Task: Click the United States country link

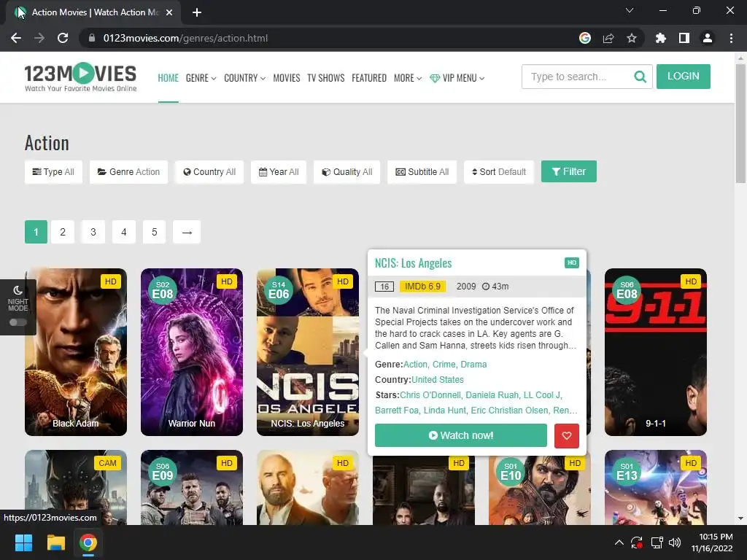Action: (x=438, y=379)
